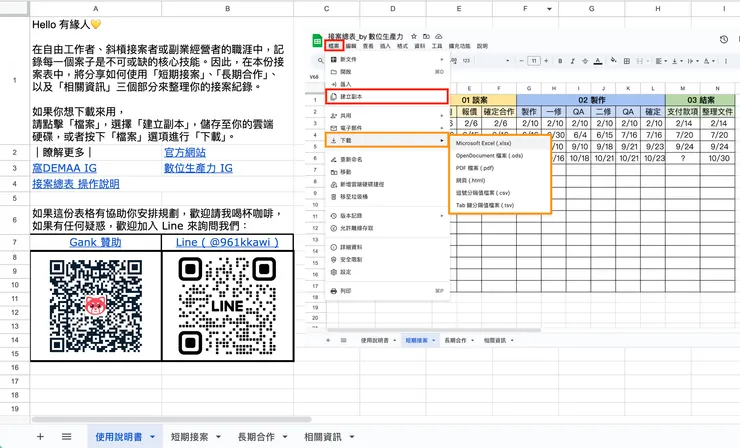Open the text wrapping dropdown in the tutorial image toolbar
The height and width of the screenshot is (448, 740).
pyautogui.click(x=693, y=61)
